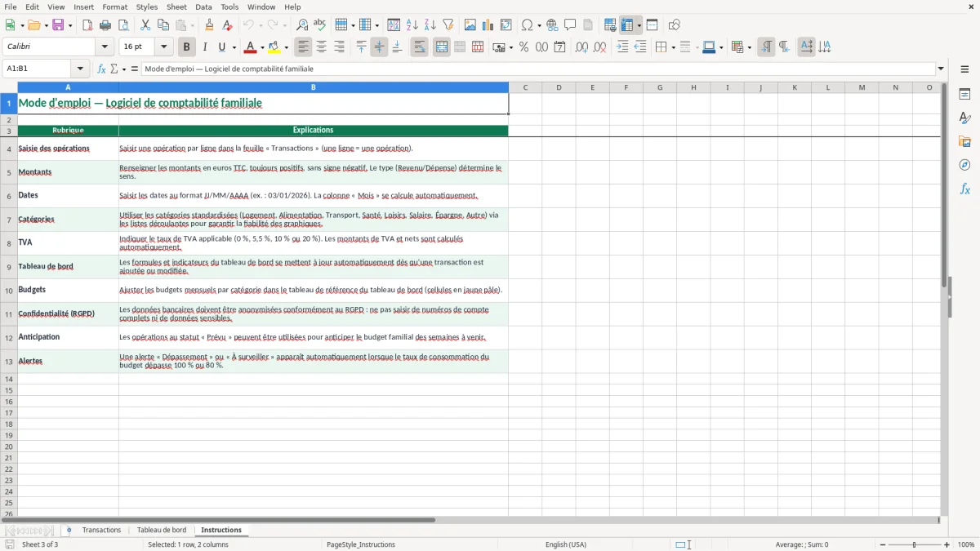Insert a comment
This screenshot has height=551, width=980.
(x=570, y=25)
